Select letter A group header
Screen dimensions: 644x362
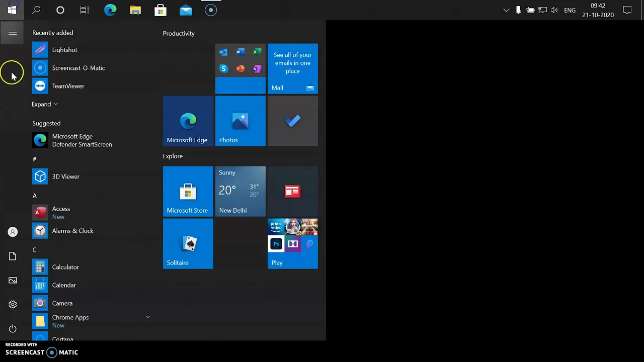35,196
